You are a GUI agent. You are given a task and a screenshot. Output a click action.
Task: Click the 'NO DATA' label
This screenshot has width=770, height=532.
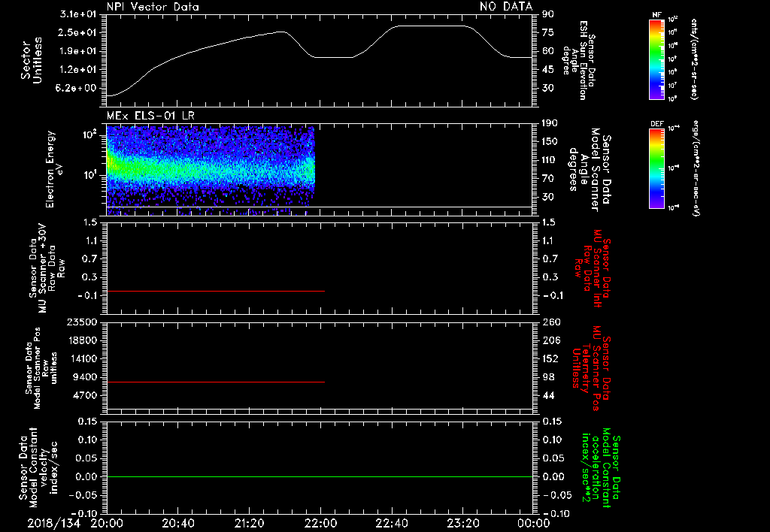point(506,7)
